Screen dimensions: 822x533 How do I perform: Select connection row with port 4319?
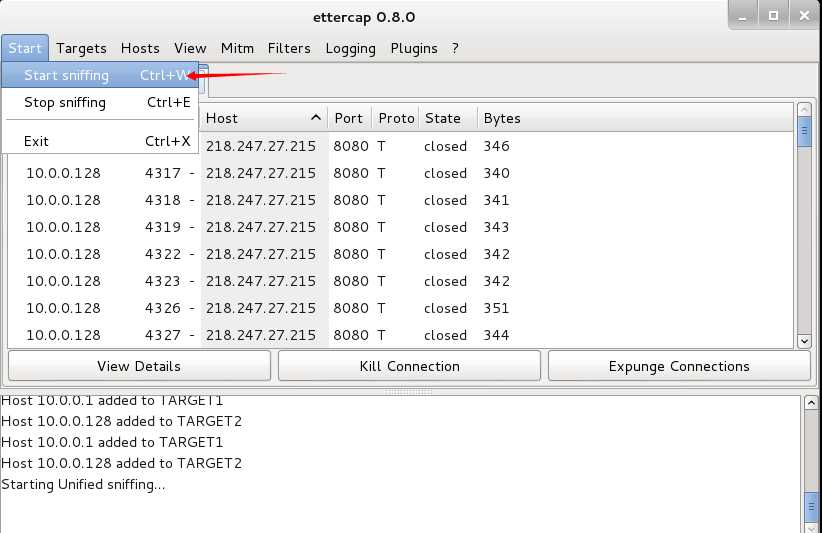point(401,227)
